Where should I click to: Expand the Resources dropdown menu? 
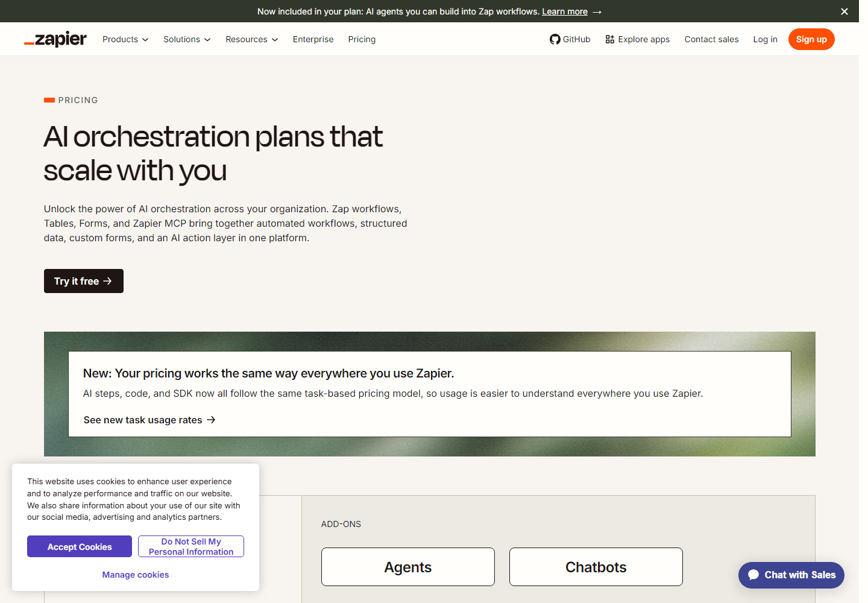(x=252, y=39)
